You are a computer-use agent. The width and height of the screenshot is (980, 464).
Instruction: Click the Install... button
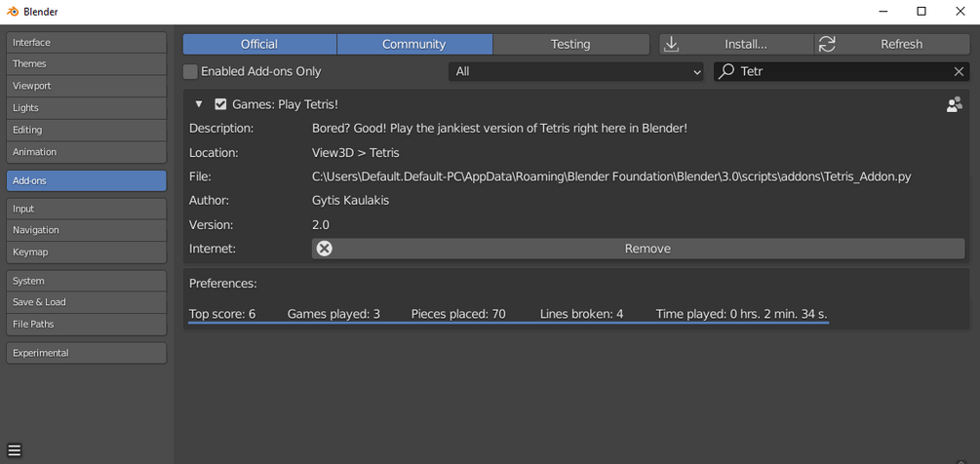[x=736, y=44]
